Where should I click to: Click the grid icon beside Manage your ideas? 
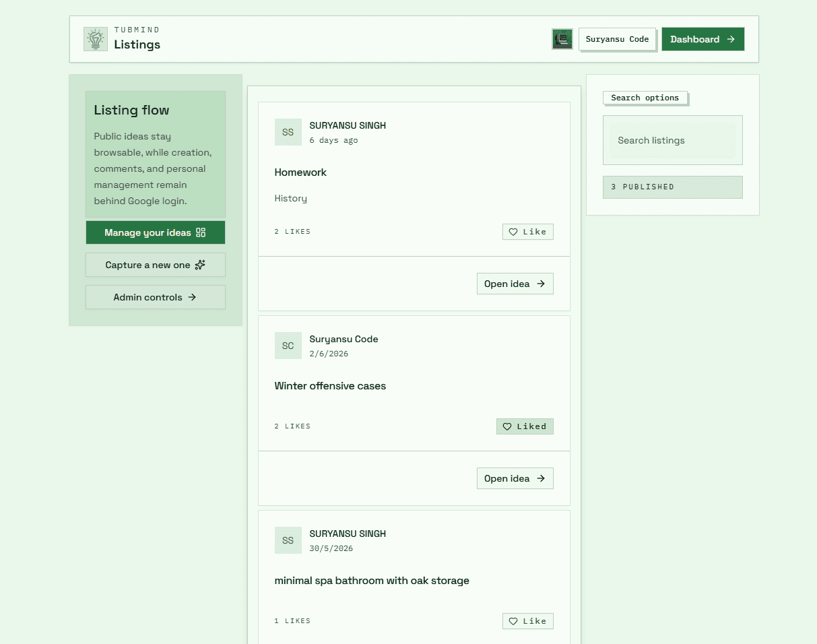click(x=201, y=232)
